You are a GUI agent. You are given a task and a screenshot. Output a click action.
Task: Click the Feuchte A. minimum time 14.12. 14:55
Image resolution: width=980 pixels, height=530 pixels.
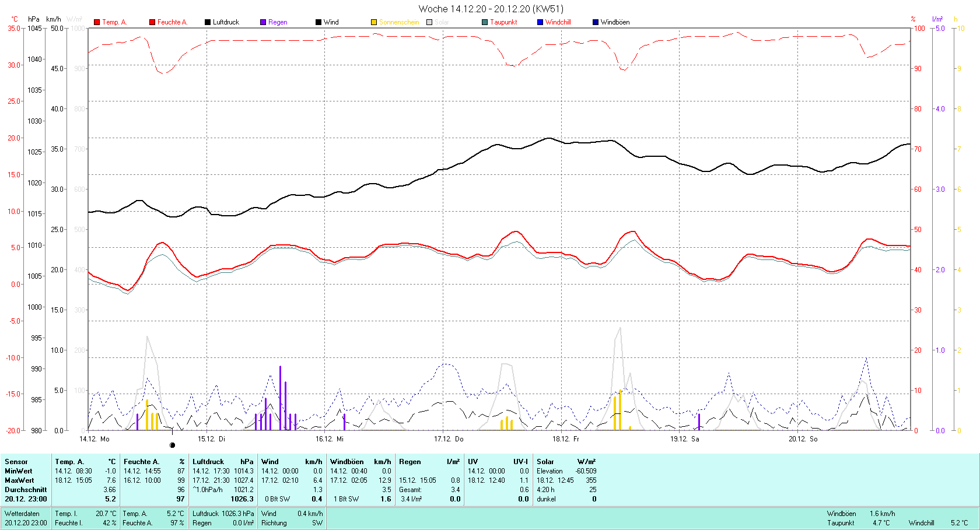142,471
